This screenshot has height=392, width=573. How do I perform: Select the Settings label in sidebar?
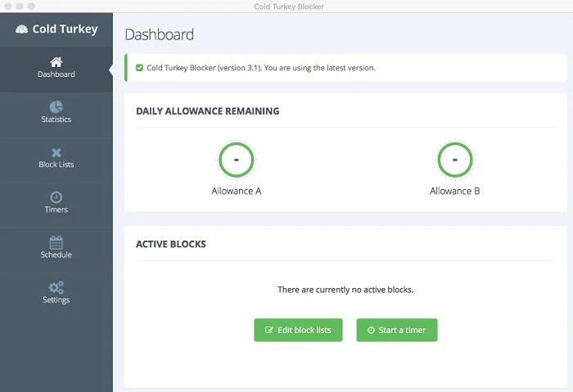point(56,300)
